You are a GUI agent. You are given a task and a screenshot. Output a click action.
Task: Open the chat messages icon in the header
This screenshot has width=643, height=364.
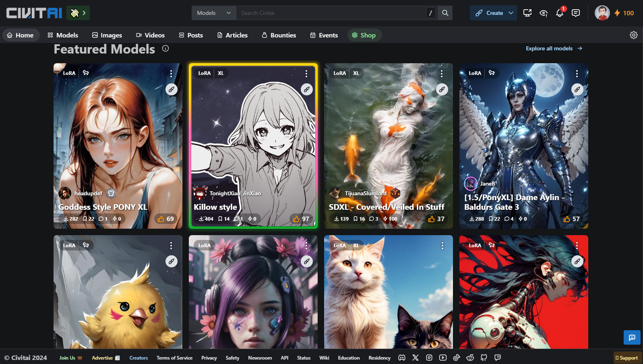(x=576, y=13)
